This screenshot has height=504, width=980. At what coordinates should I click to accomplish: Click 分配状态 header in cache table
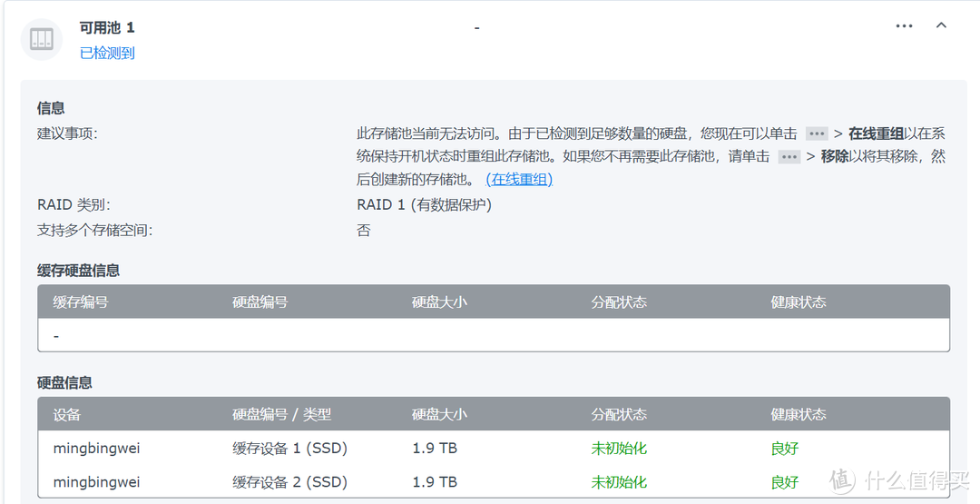[x=619, y=302]
